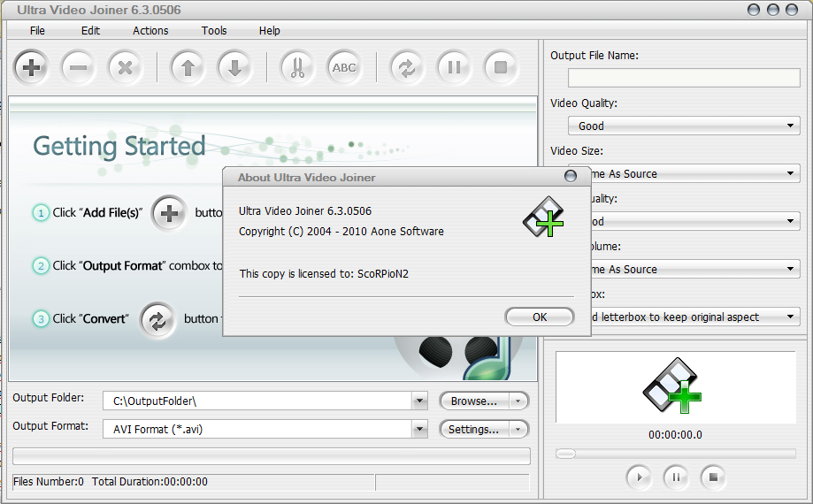
Task: Open the Actions menu
Action: (150, 31)
